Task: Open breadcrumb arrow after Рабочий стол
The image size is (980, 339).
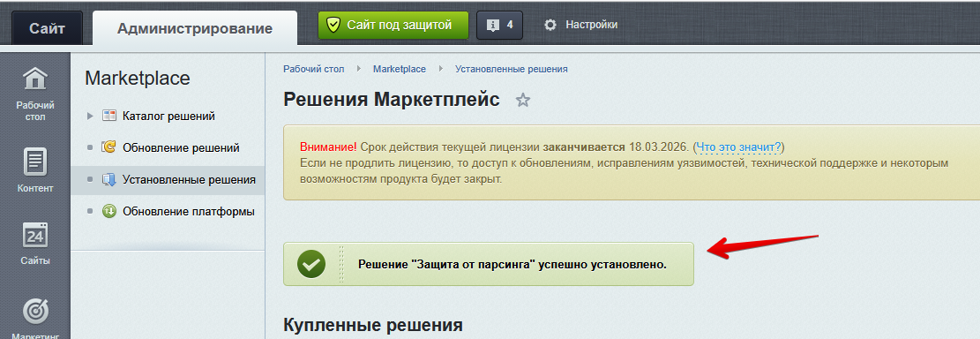Action: coord(359,69)
